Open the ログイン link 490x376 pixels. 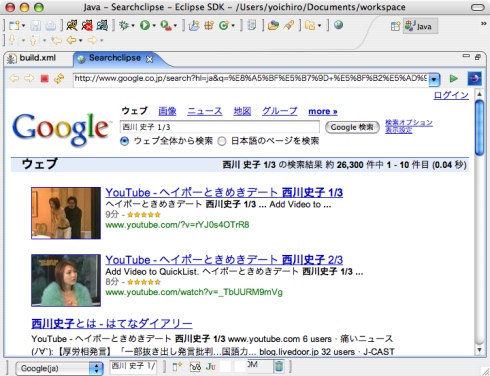pyautogui.click(x=451, y=95)
